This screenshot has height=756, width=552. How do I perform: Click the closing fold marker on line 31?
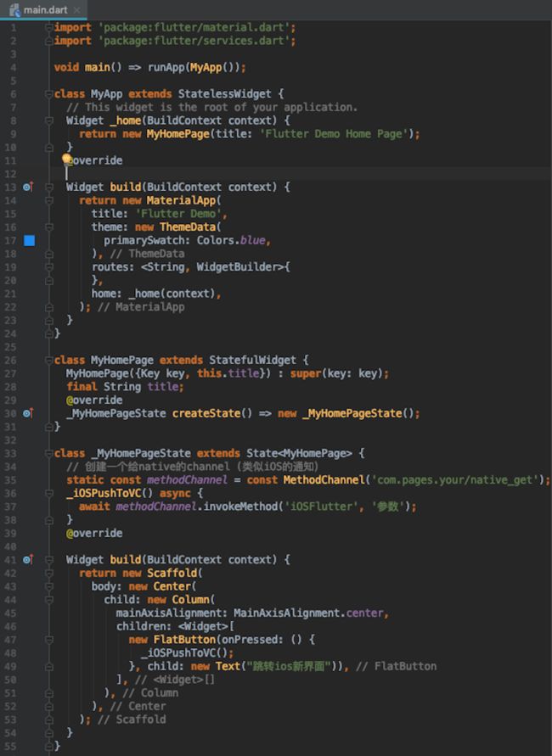point(48,427)
